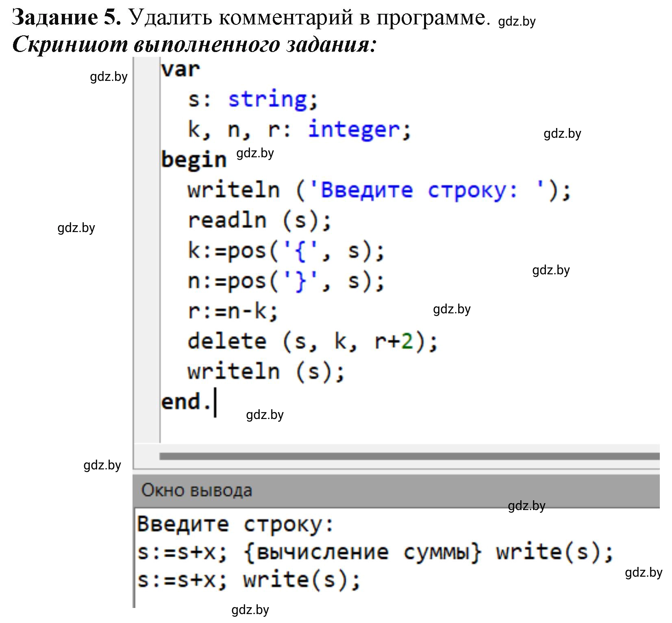Click the 'var' keyword line
672x623 pixels.
pyautogui.click(x=181, y=69)
